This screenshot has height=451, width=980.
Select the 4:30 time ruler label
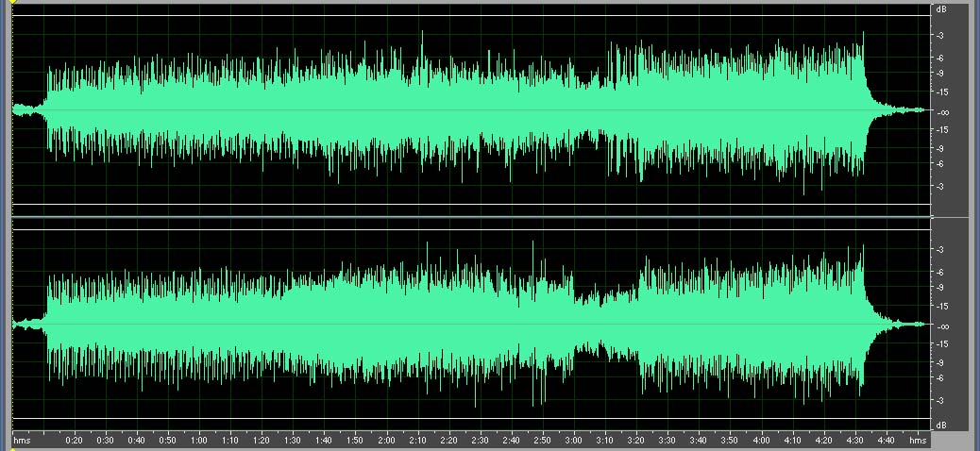(x=855, y=441)
